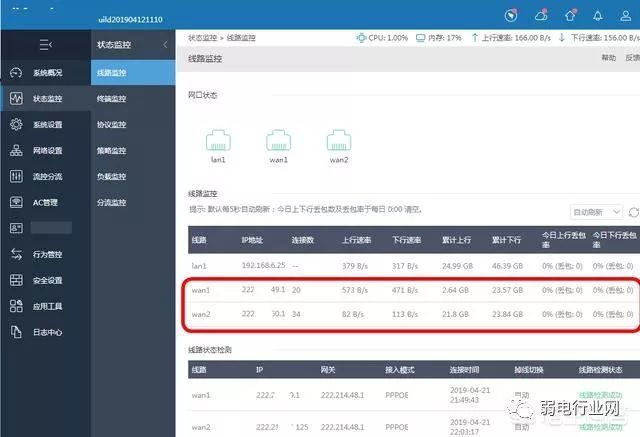Open the user account icon
Image resolution: width=640 pixels, height=437 pixels.
click(626, 16)
